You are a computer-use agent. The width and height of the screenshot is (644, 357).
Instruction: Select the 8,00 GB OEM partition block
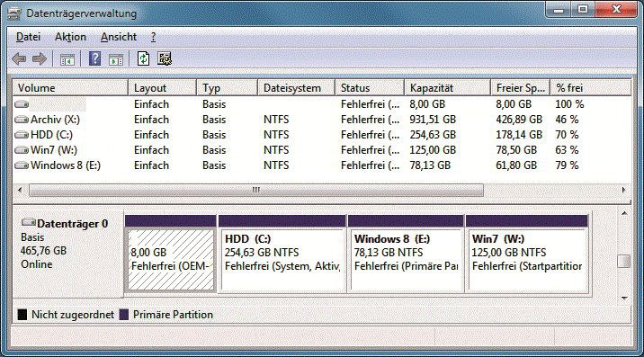(171, 260)
